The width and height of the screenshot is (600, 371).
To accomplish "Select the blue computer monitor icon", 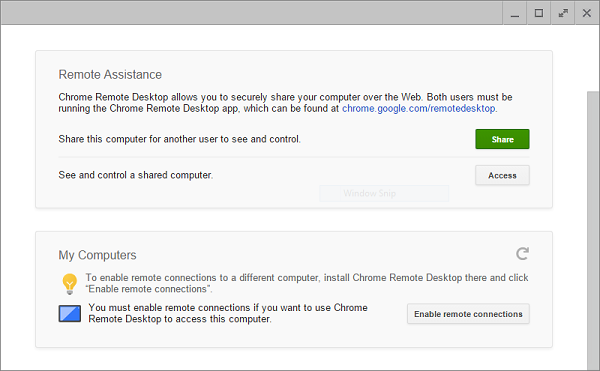I will (70, 314).
